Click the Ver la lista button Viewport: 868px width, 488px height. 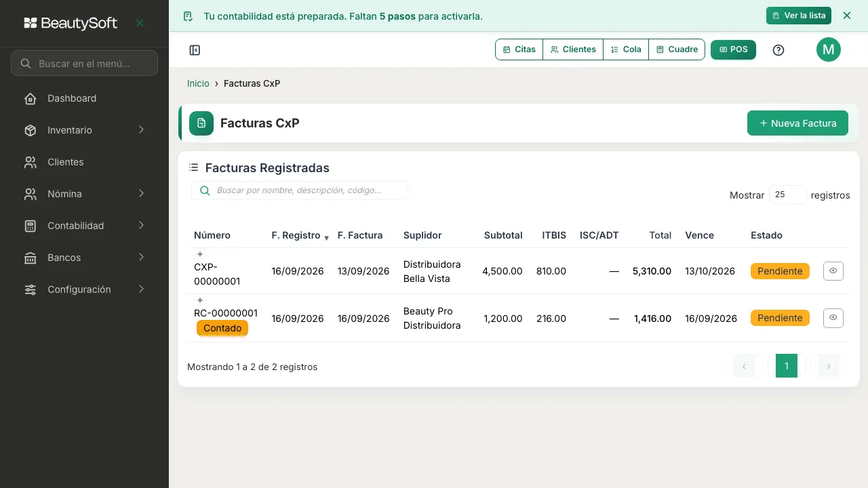click(799, 16)
